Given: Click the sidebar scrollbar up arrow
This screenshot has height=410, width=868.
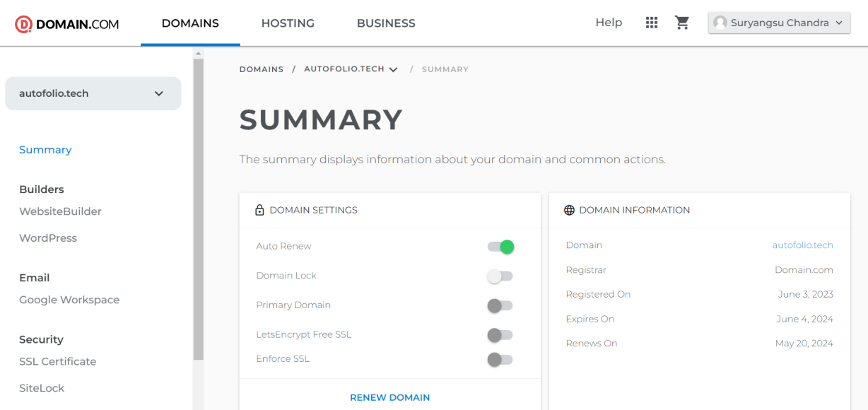Looking at the screenshot, I should click(198, 53).
